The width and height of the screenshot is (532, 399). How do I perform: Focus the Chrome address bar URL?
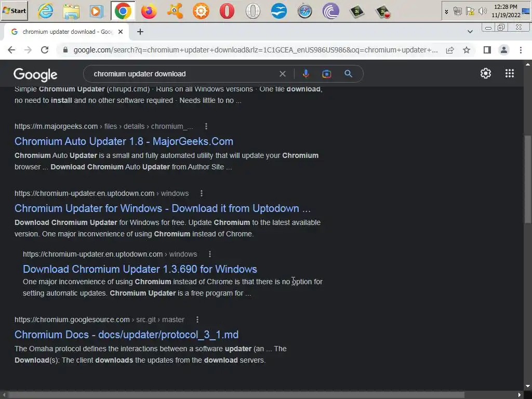(x=256, y=50)
